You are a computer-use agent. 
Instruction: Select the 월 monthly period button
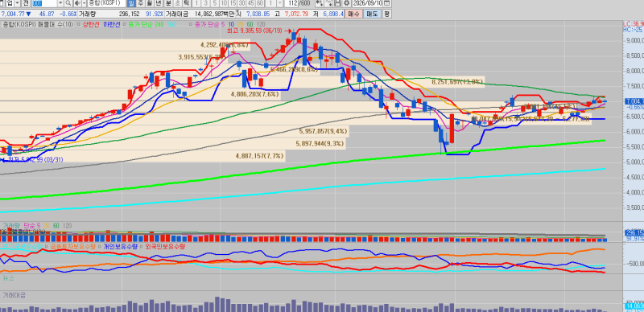[x=150, y=3]
